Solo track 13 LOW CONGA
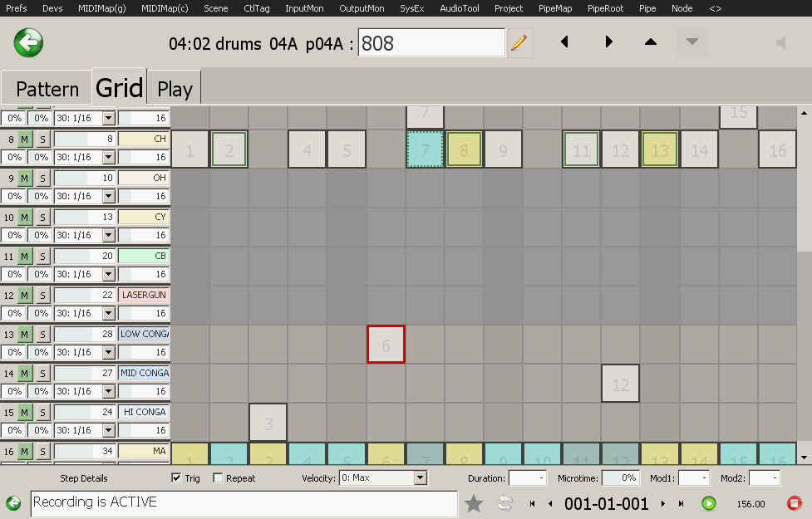Viewport: 812px width, 519px height. click(x=43, y=335)
